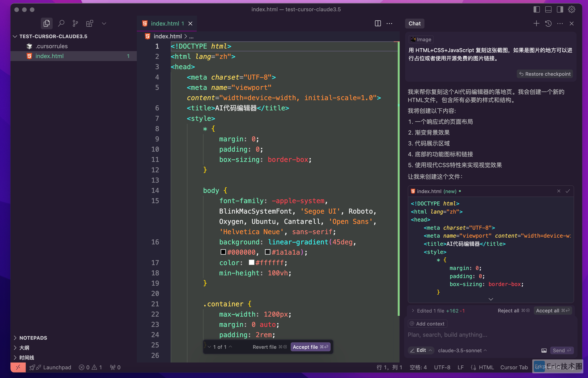This screenshot has height=378, width=588.
Task: Click the Image attachment chip
Action: [421, 40]
